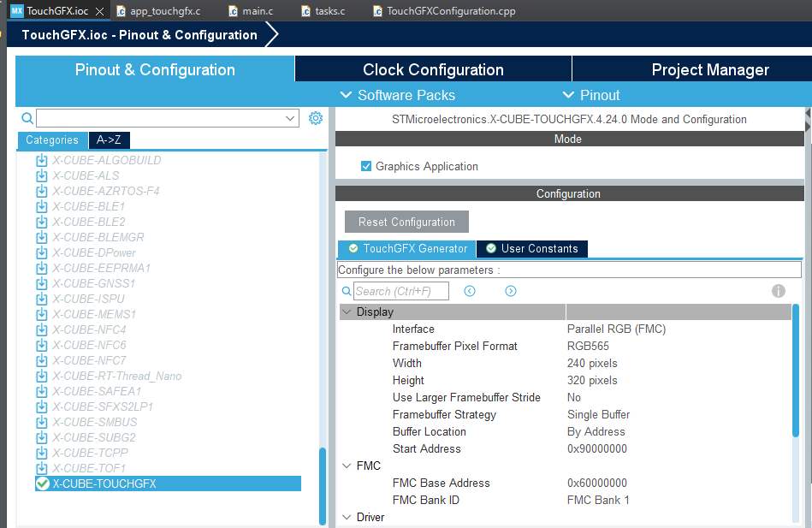Click the TouchGFX.ioc breadcrumb title

(139, 35)
